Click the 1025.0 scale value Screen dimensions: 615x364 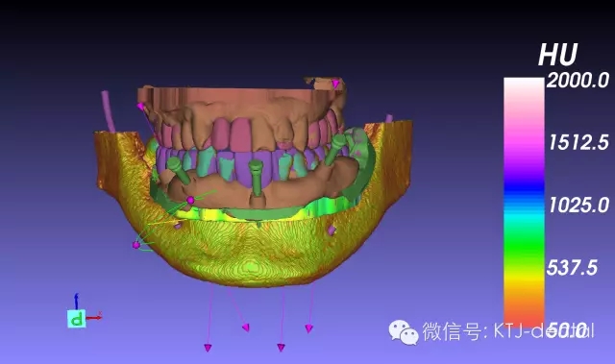578,206
